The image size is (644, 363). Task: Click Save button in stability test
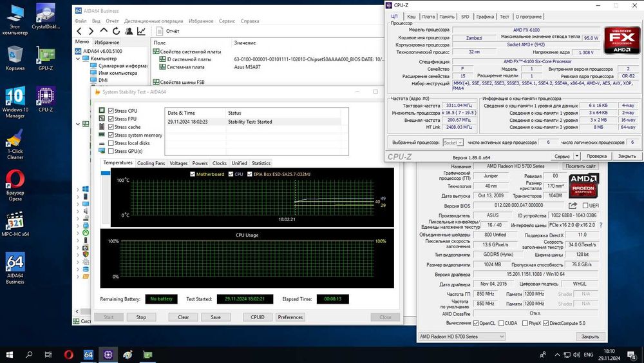pos(216,317)
